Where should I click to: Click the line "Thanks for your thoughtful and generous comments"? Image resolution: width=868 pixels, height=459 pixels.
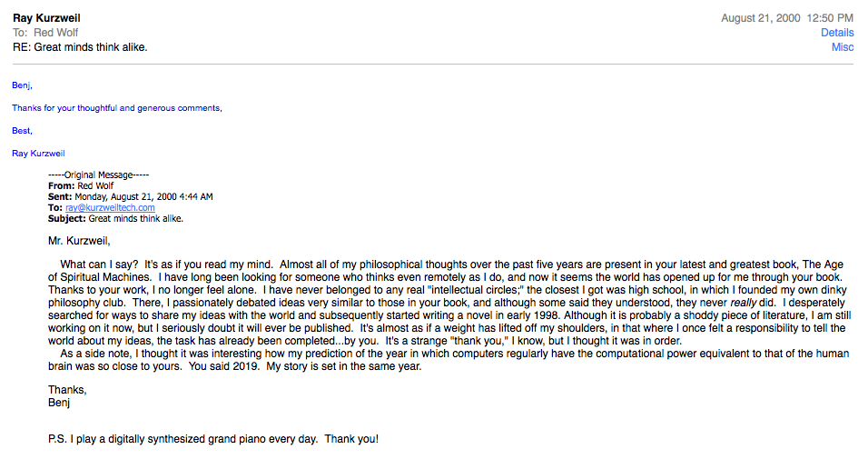coord(116,108)
